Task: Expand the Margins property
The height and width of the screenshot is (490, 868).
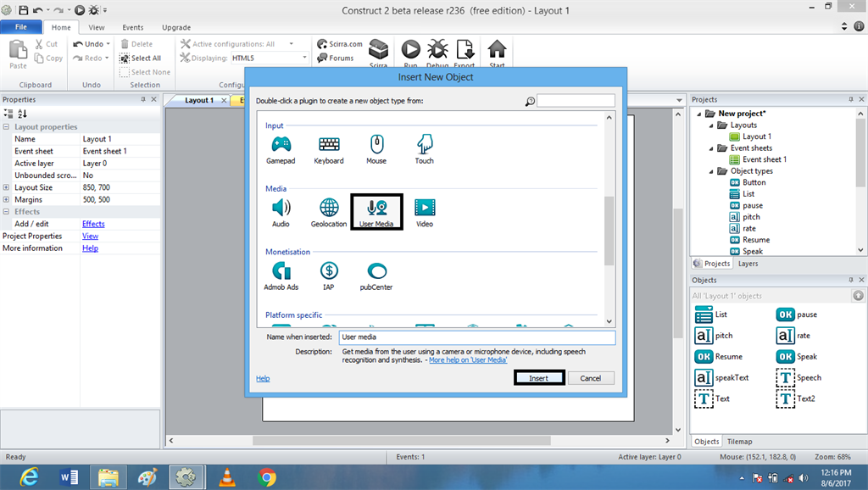Action: [6, 199]
